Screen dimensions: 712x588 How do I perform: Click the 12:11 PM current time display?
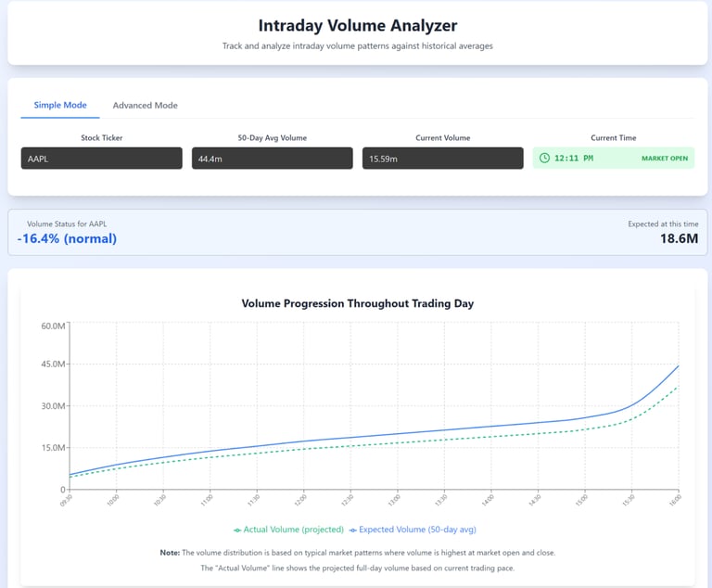[x=573, y=159]
